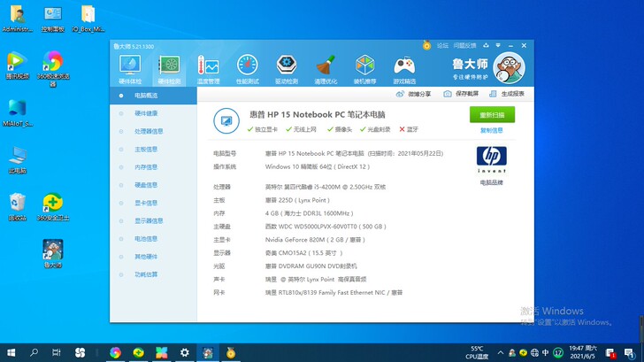This screenshot has height=362, width=644.
Task: Click the green 重新扫描 rescan button
Action: click(x=492, y=115)
